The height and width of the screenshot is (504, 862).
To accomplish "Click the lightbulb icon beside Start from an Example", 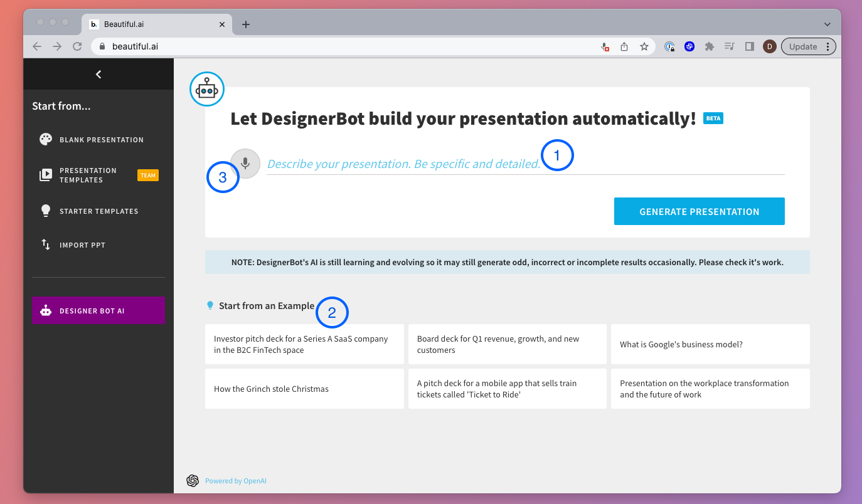I will click(x=210, y=305).
